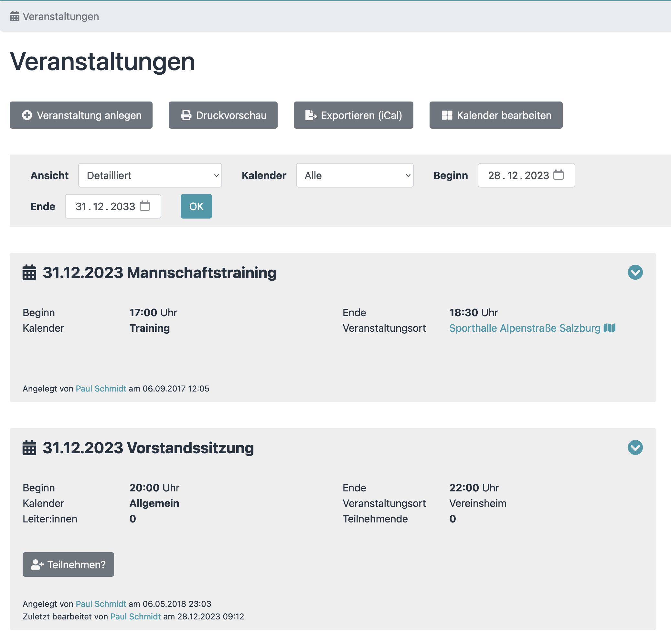Click the Teilnehmen? button
This screenshot has height=644, width=671.
(68, 564)
